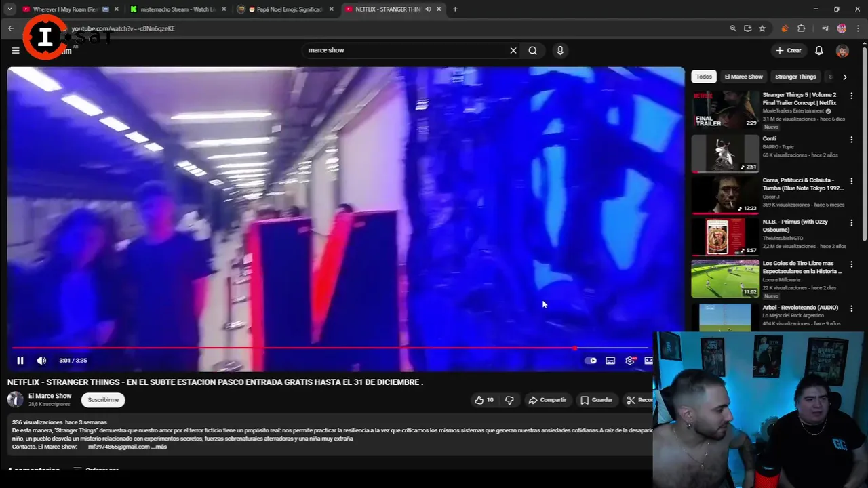This screenshot has width=868, height=488.
Task: Open the Crear create button
Action: (x=789, y=50)
